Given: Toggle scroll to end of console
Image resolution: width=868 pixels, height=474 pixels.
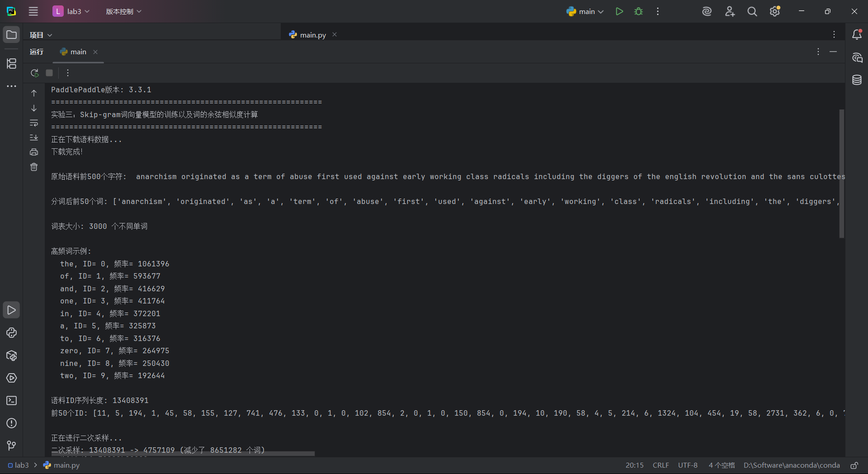Looking at the screenshot, I should click(x=34, y=137).
